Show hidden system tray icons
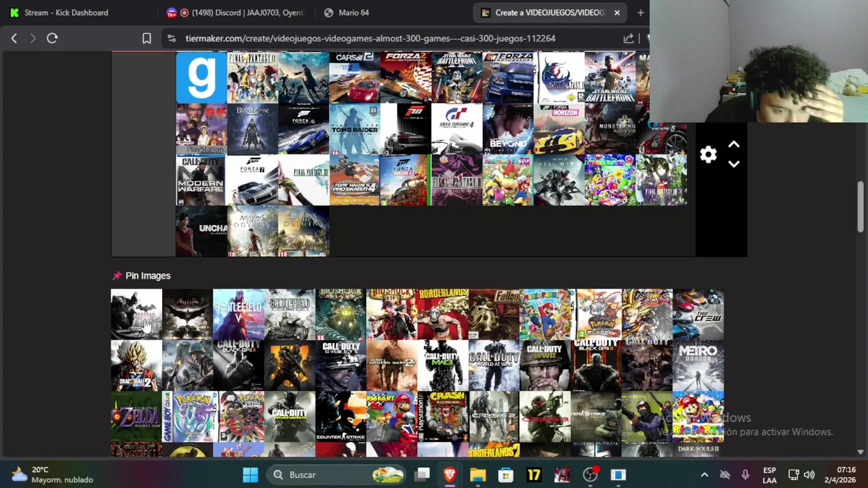Viewport: 868px width, 488px height. click(x=704, y=475)
